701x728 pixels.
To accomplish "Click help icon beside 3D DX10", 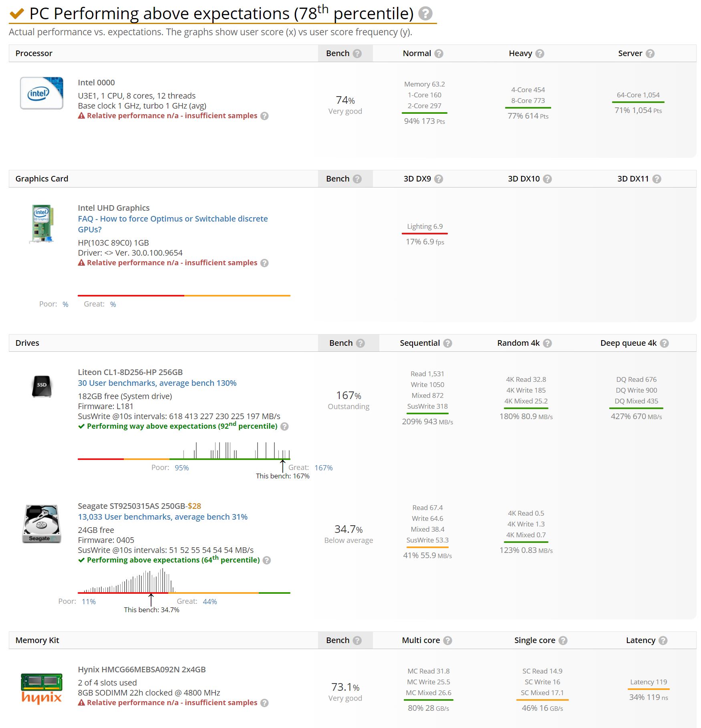I will click(548, 179).
